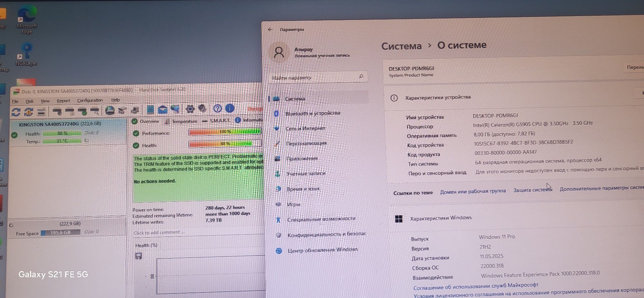Click the speaker sound toolbar icon

click(x=202, y=109)
